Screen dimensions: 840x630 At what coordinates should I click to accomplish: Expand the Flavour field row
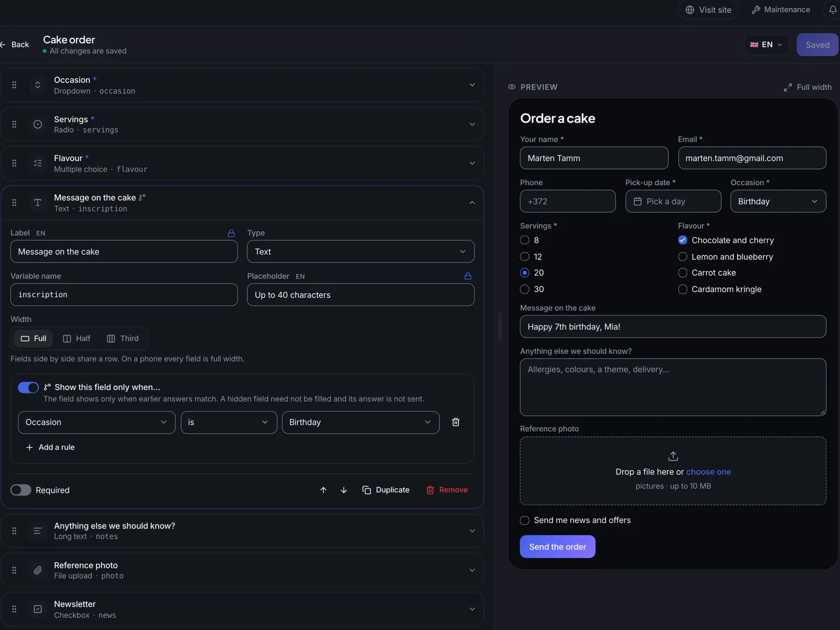(242, 163)
